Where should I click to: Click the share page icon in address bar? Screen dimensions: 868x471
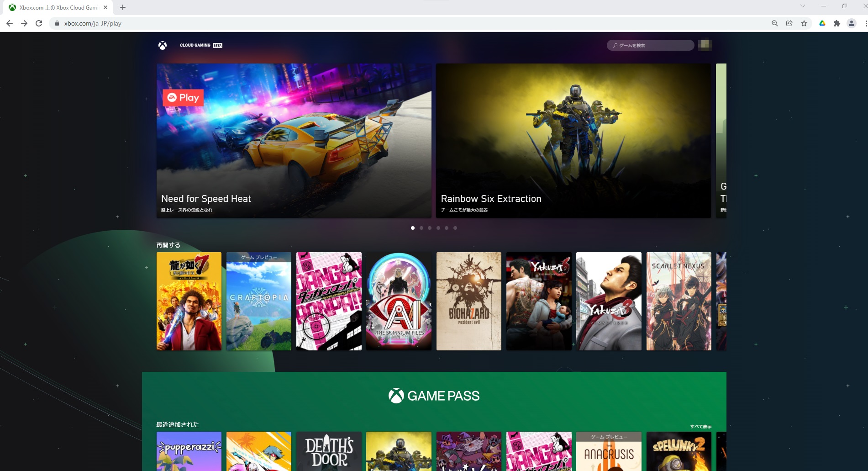(789, 23)
